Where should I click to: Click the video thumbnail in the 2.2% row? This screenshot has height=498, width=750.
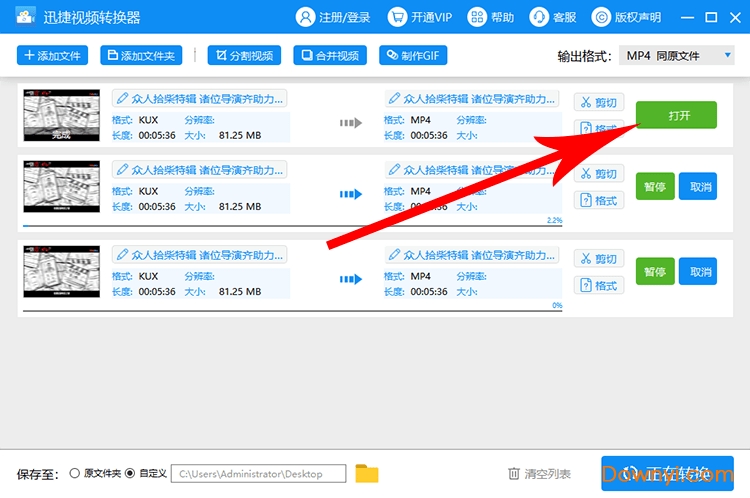coord(62,186)
